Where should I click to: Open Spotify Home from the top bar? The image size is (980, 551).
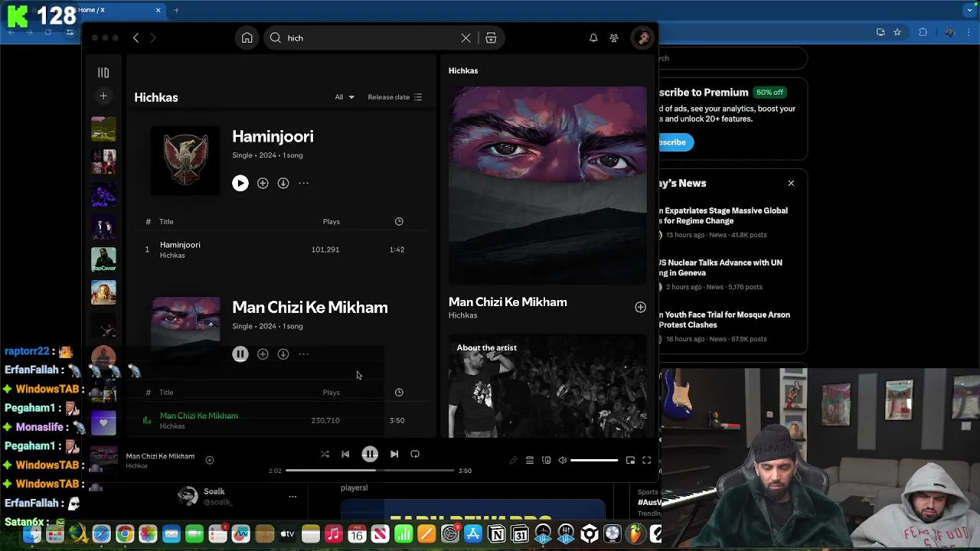(247, 38)
